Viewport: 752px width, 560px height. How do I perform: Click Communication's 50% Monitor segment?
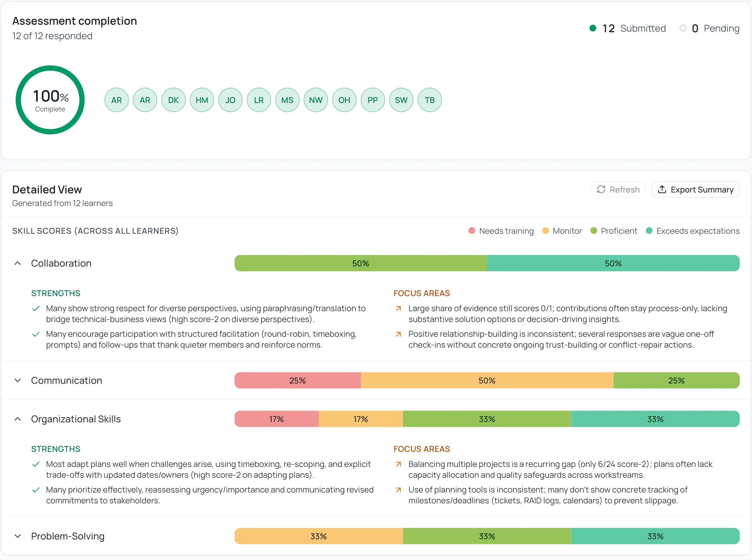coord(487,380)
